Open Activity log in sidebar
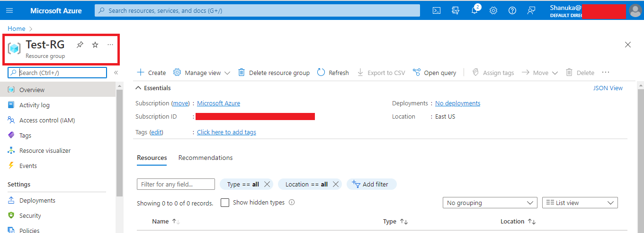644x233 pixels. pos(34,105)
